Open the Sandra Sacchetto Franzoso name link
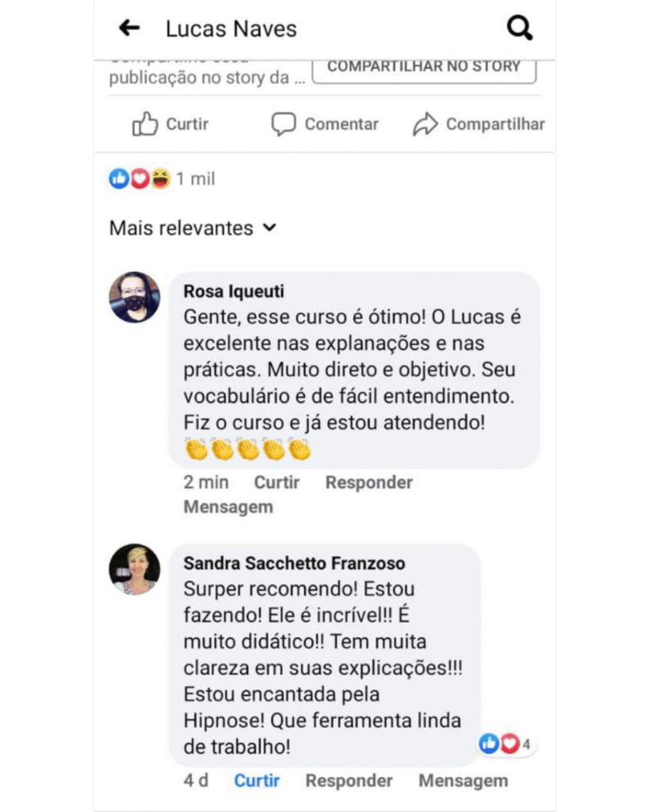This screenshot has height=812, width=649. pos(294,563)
